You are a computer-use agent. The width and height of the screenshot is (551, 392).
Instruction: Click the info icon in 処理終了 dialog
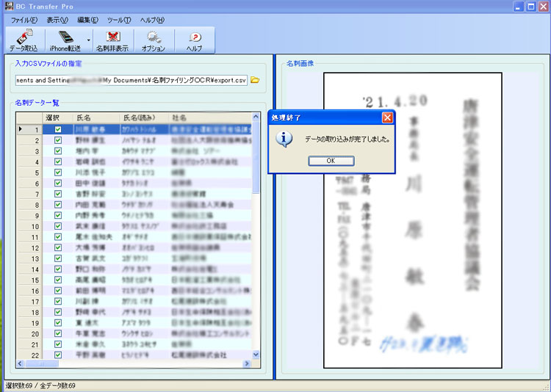[284, 139]
